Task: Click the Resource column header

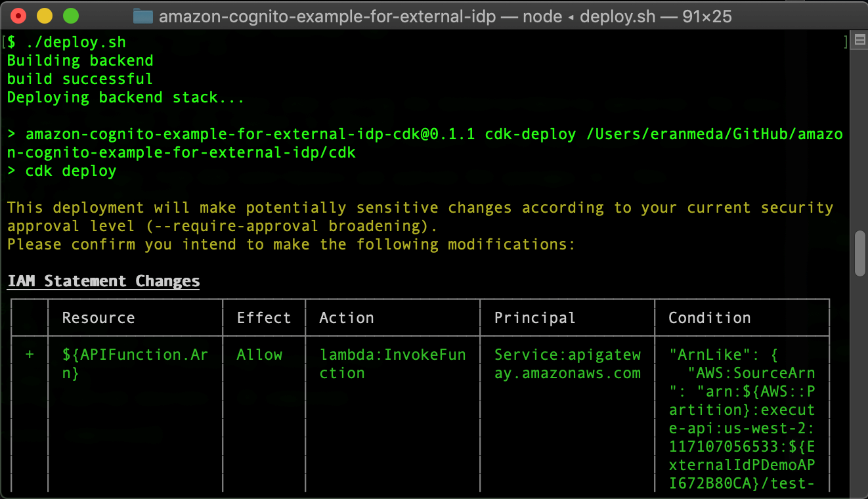Action: pos(98,318)
